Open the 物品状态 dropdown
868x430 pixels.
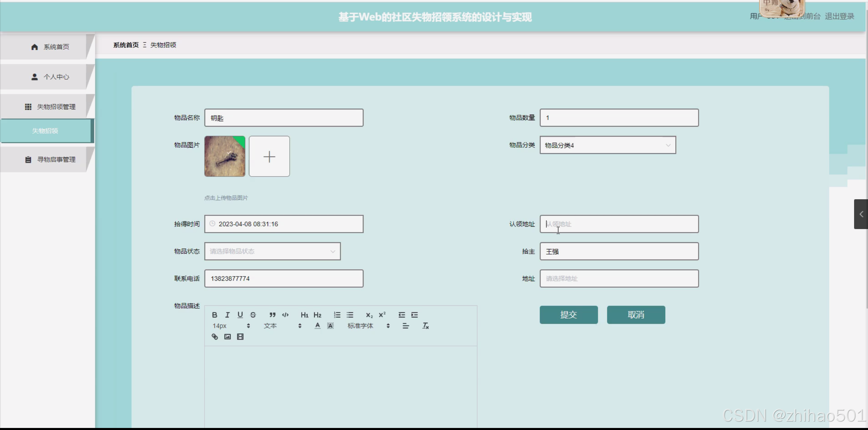tap(272, 251)
